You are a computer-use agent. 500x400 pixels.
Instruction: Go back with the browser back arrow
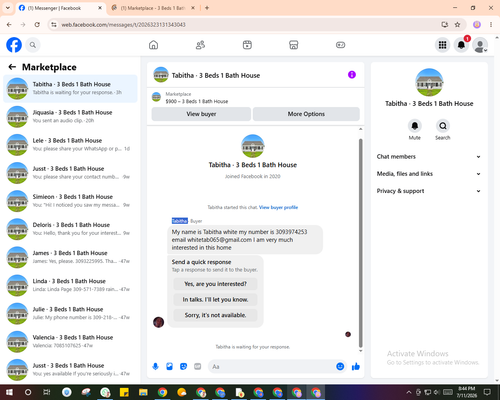[9, 24]
